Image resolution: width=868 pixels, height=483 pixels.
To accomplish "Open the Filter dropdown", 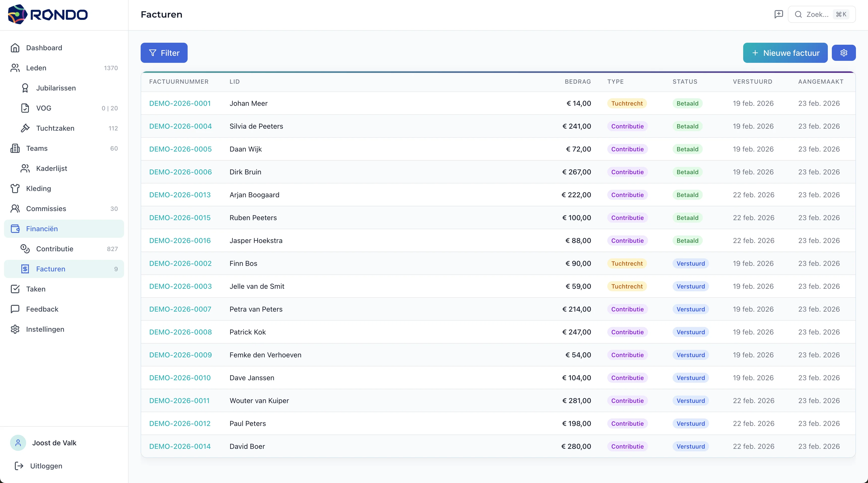I will click(x=164, y=53).
